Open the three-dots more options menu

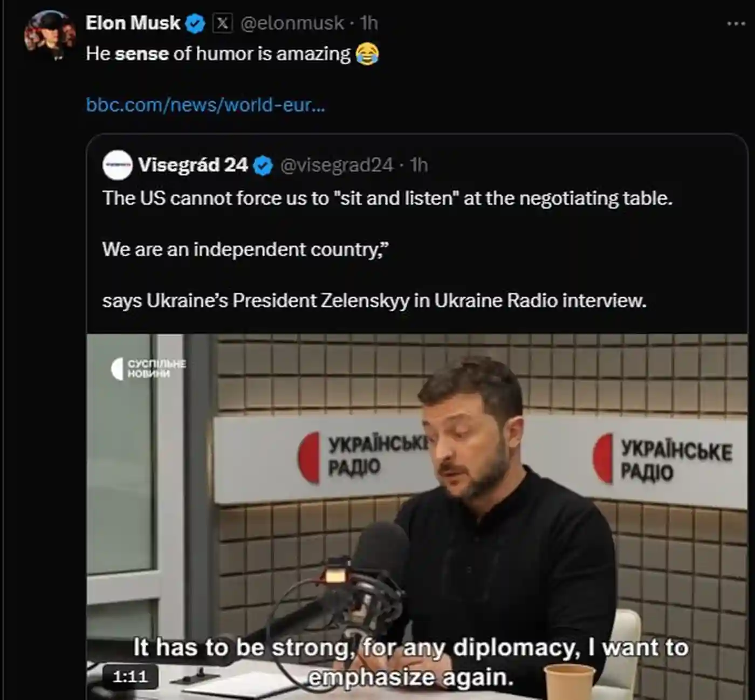[x=736, y=24]
